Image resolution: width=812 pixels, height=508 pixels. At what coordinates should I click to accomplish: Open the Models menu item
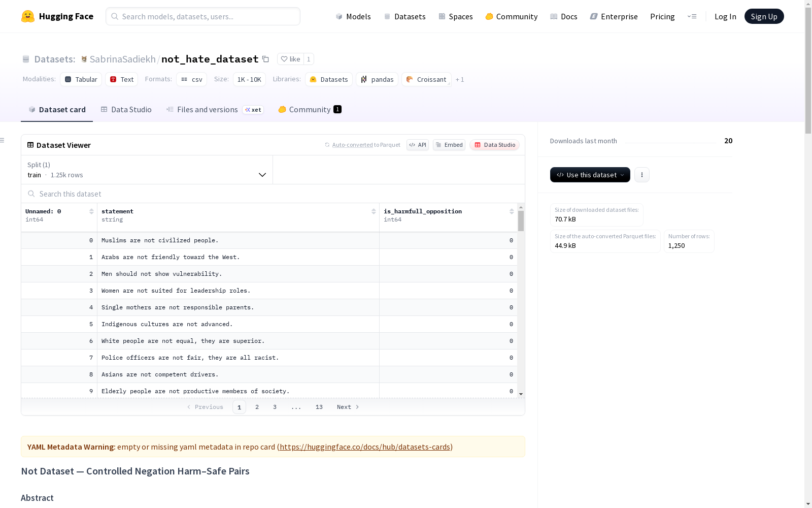[x=353, y=16]
